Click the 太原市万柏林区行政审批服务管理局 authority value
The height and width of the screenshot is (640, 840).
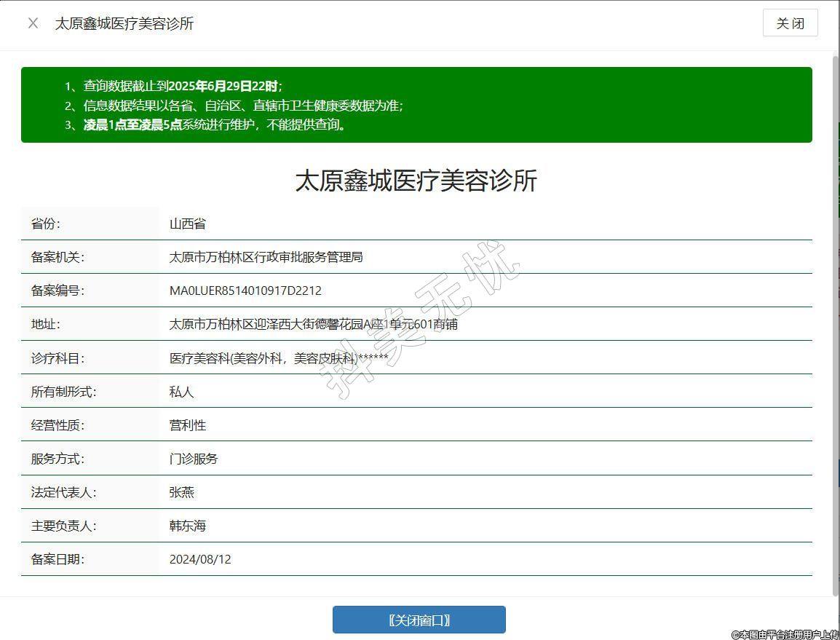pyautogui.click(x=266, y=257)
